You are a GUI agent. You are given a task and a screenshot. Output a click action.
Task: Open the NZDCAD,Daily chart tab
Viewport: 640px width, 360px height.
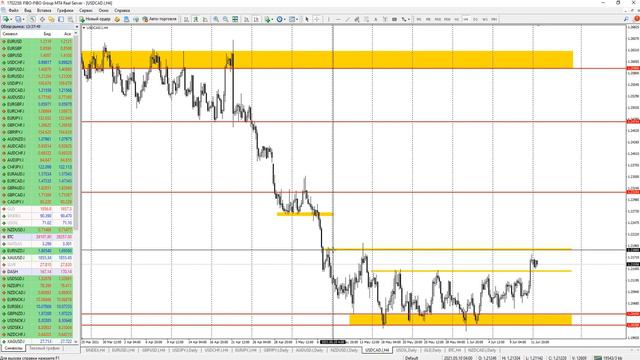[x=482, y=350]
